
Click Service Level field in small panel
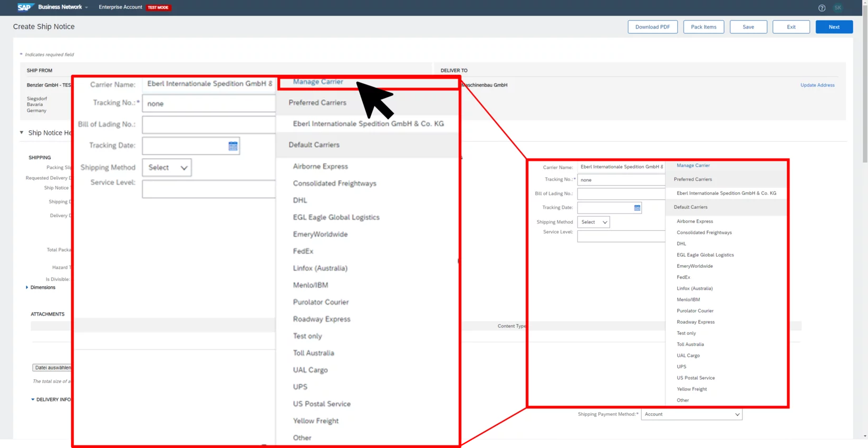point(621,236)
